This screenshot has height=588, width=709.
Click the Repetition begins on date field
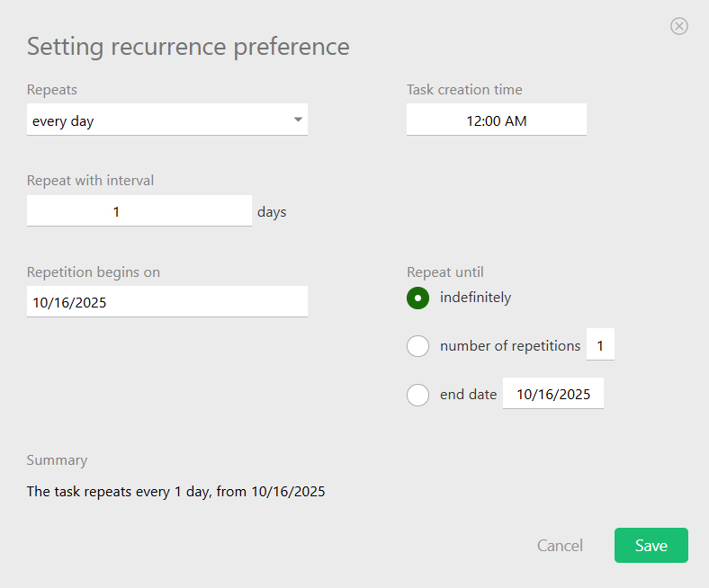[x=166, y=302]
